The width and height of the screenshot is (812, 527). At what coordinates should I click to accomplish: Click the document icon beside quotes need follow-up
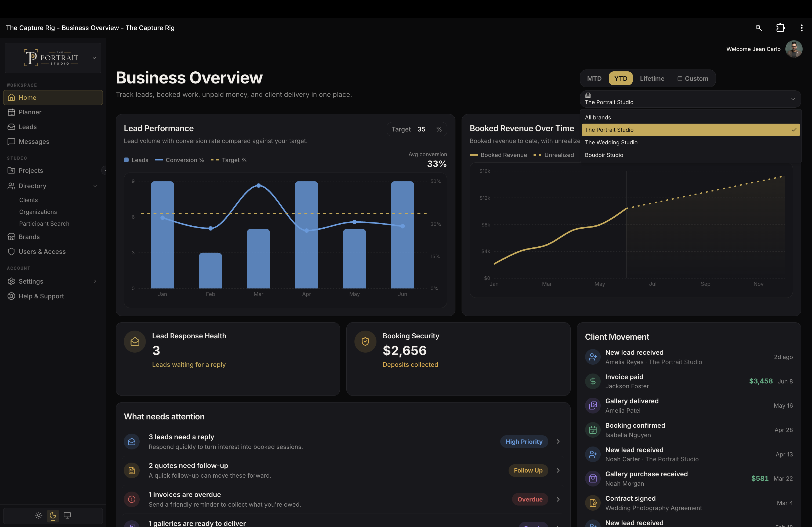coord(132,470)
